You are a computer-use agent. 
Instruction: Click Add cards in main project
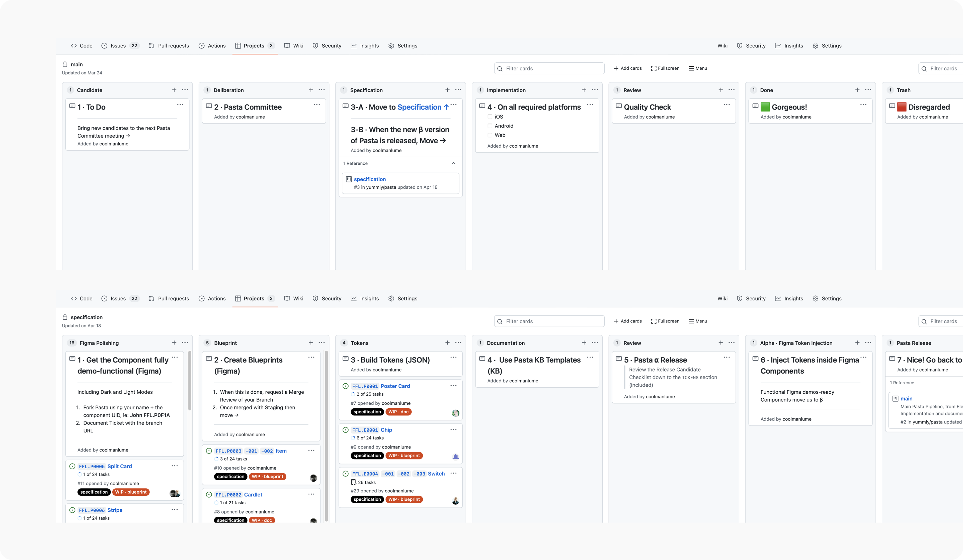(x=627, y=68)
